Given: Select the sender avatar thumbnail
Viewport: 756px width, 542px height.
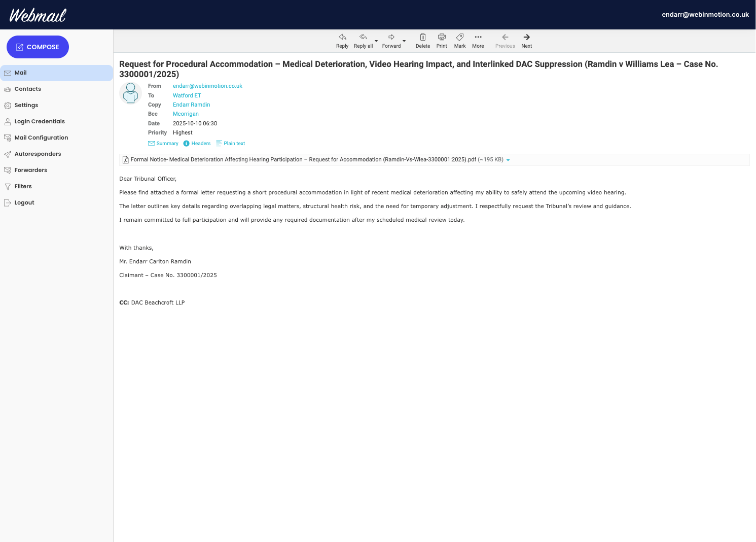Looking at the screenshot, I should [130, 93].
